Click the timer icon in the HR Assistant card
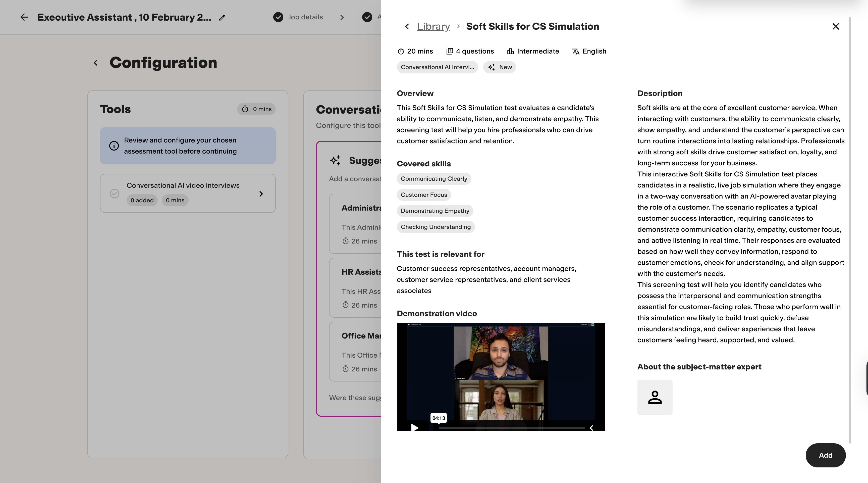868x483 pixels. (345, 305)
